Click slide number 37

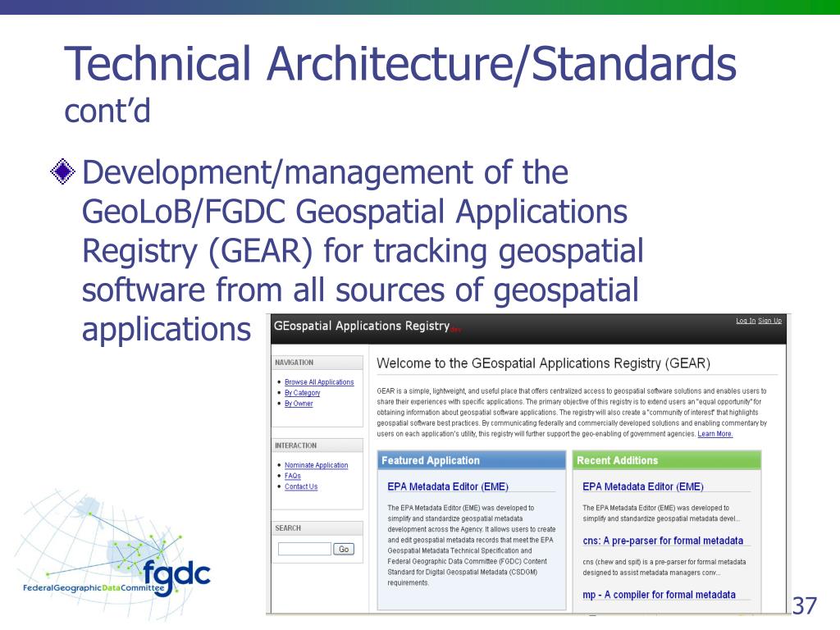(805, 606)
